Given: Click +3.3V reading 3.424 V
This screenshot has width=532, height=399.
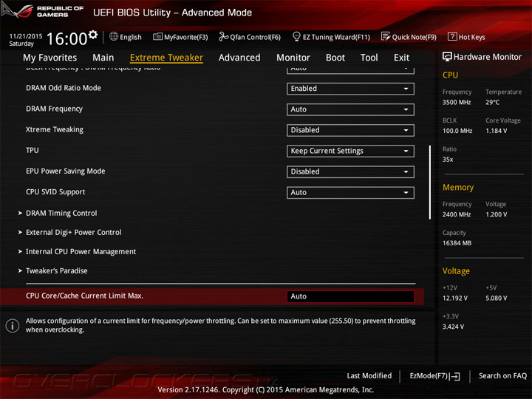Looking at the screenshot, I should click(453, 327).
